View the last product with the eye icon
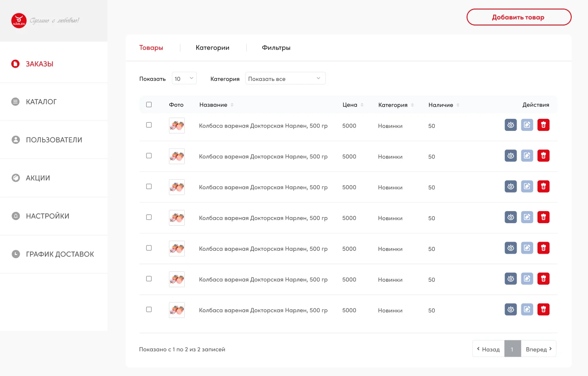588x376 pixels. point(511,309)
